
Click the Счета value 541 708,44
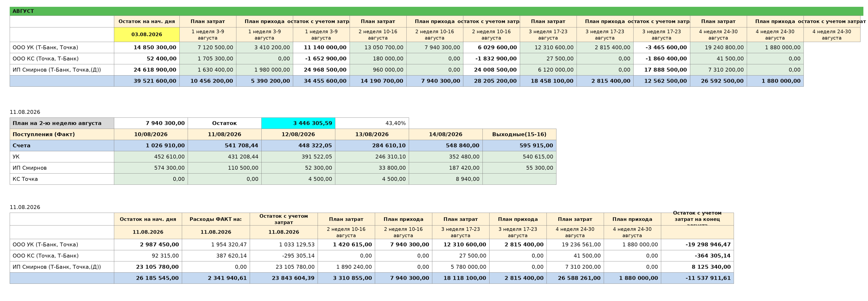(225, 145)
